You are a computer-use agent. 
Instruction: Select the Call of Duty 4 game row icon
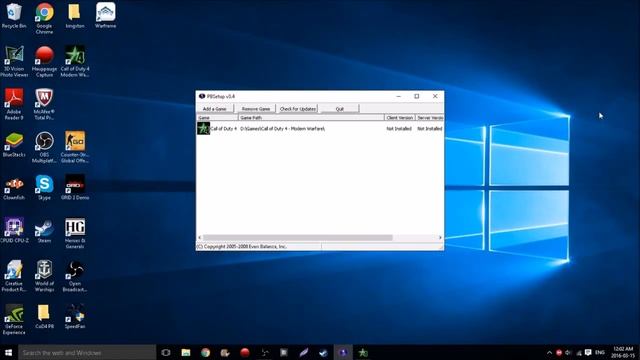coord(203,129)
